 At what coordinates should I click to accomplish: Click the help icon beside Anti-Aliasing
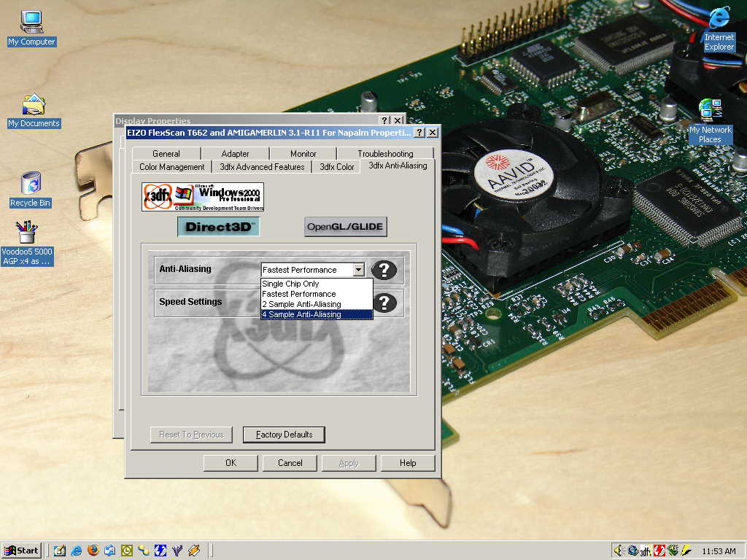pyautogui.click(x=384, y=270)
